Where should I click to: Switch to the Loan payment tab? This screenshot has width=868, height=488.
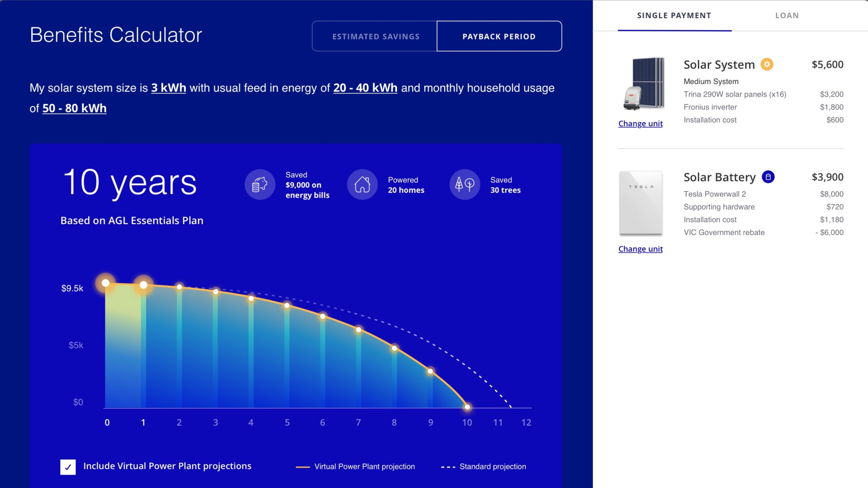[787, 16]
